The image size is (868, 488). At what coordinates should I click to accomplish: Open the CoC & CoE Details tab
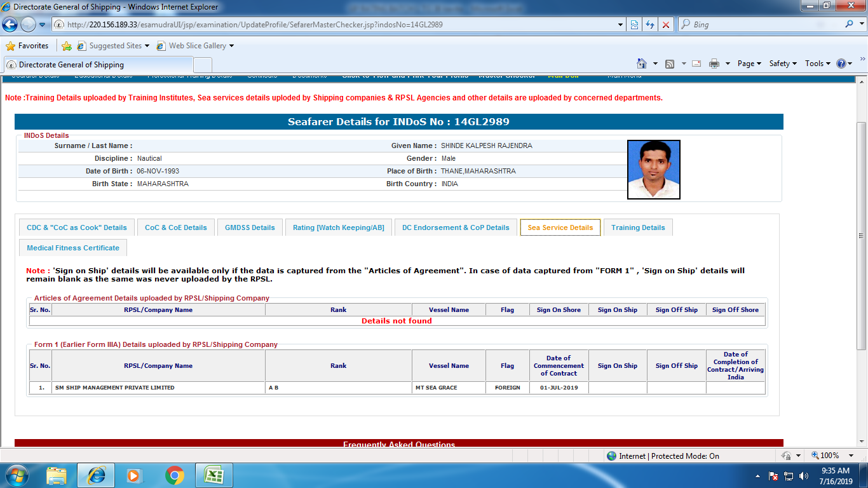pyautogui.click(x=176, y=227)
